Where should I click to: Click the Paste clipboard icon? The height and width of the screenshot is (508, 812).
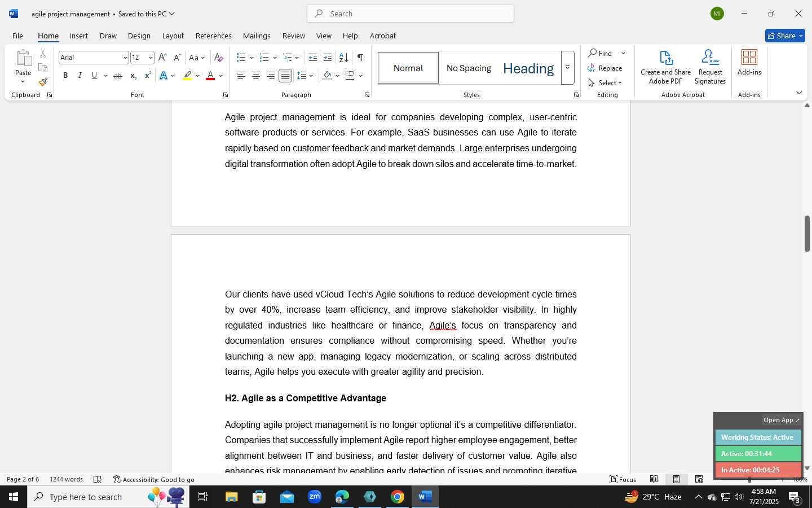[x=23, y=58]
